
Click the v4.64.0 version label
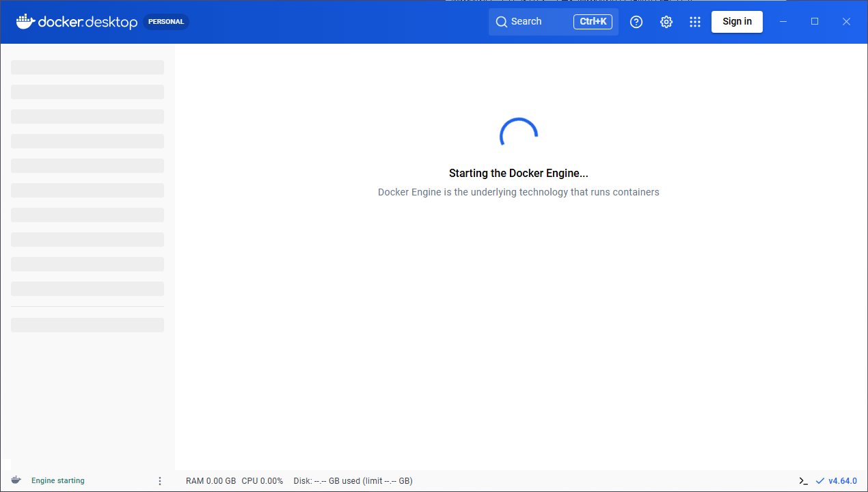[843, 481]
